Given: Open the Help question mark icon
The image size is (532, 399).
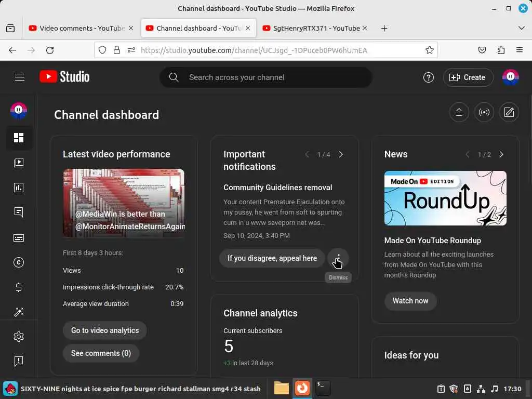Looking at the screenshot, I should [428, 77].
